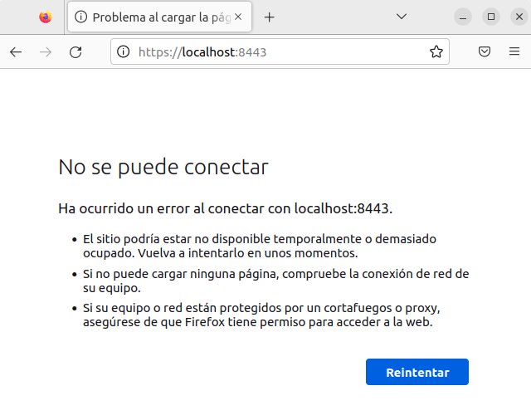531x420 pixels.
Task: Open the Firefox hamburger menu
Action: (514, 51)
